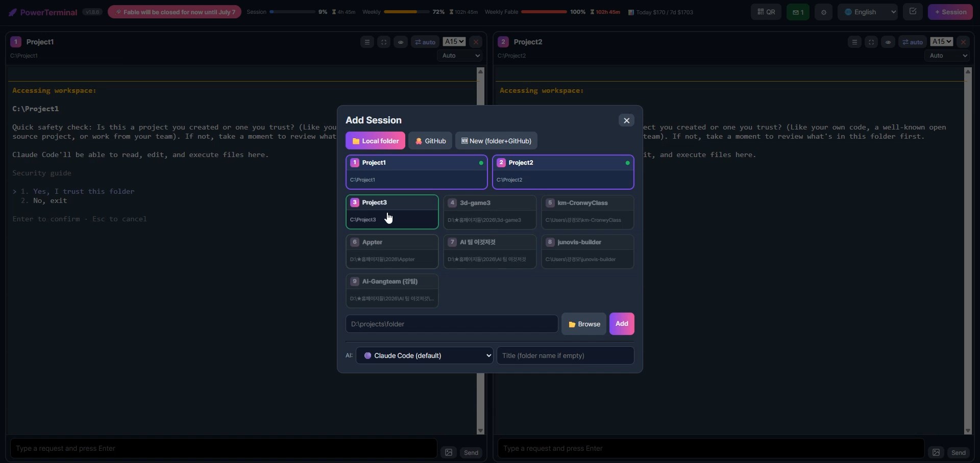Click the 'Security guide' text in Project1

click(42, 173)
